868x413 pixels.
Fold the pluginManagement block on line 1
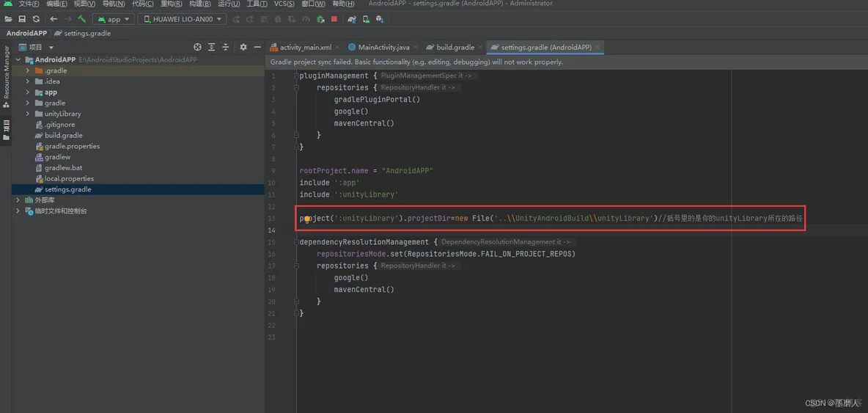point(297,76)
